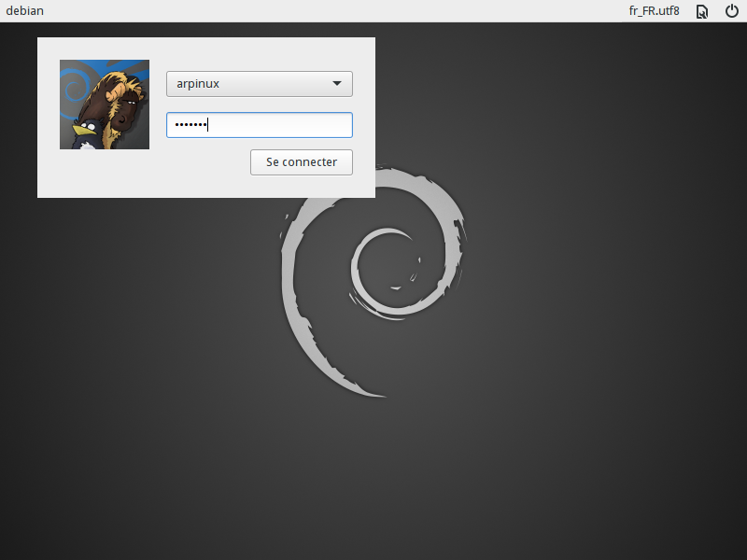Screen dimensions: 747x560
Task: Open the fr_FR.utf8 language menu
Action: pyautogui.click(x=655, y=11)
